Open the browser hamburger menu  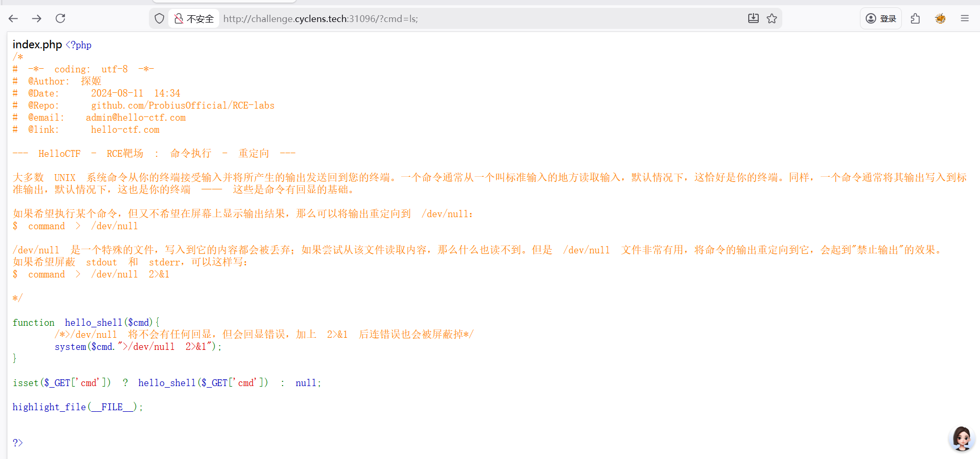pyautogui.click(x=965, y=18)
